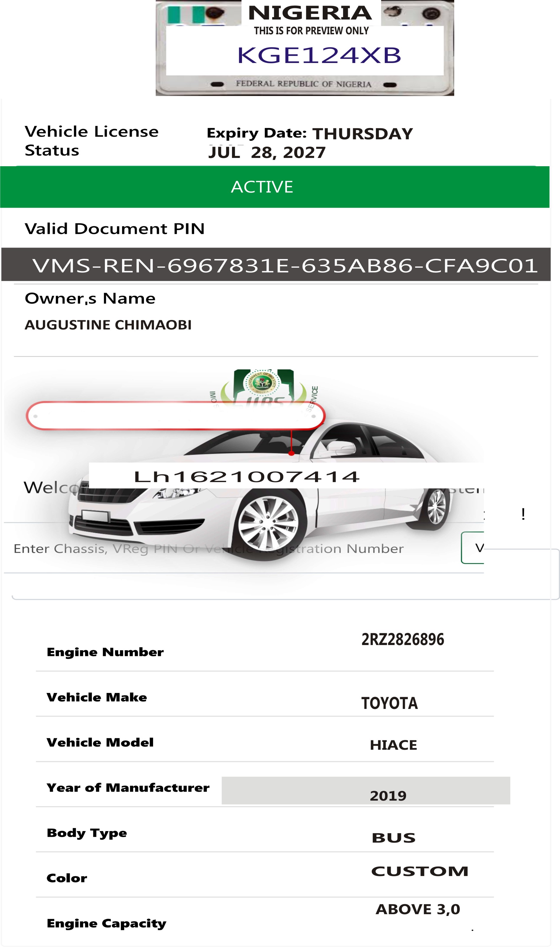Click the green ACTIVE status banner
Viewport: 560px width, 947px height.
(275, 187)
